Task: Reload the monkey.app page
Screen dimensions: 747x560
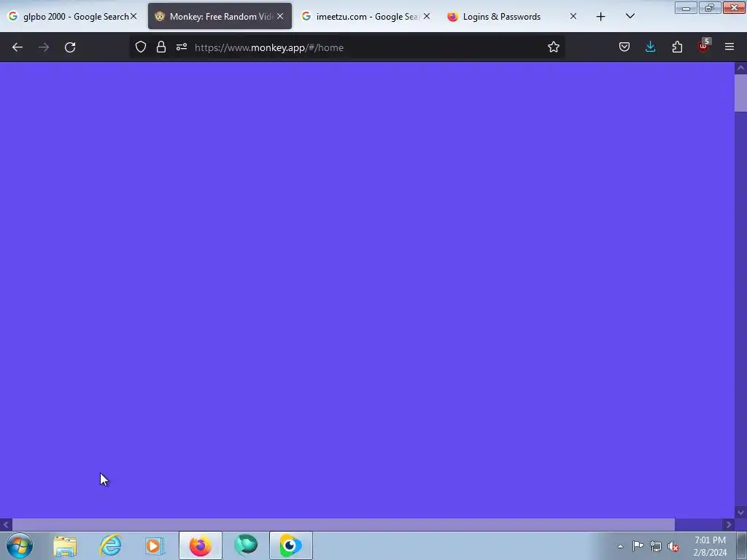Action: pyautogui.click(x=70, y=47)
